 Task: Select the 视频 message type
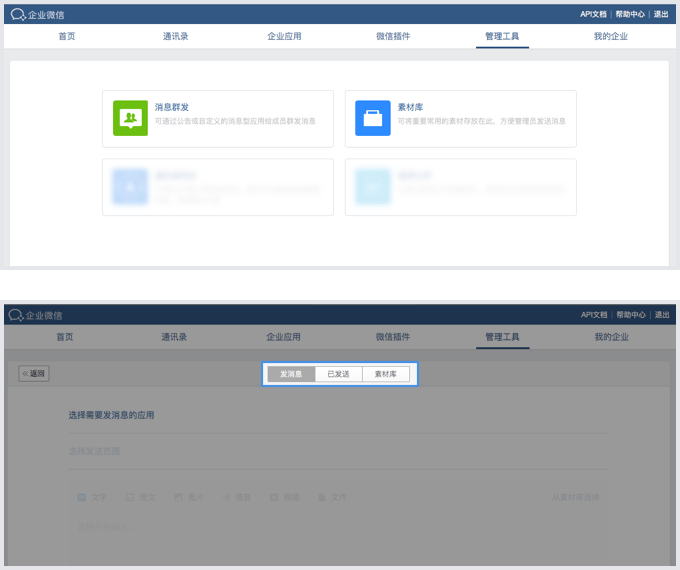pyautogui.click(x=285, y=497)
